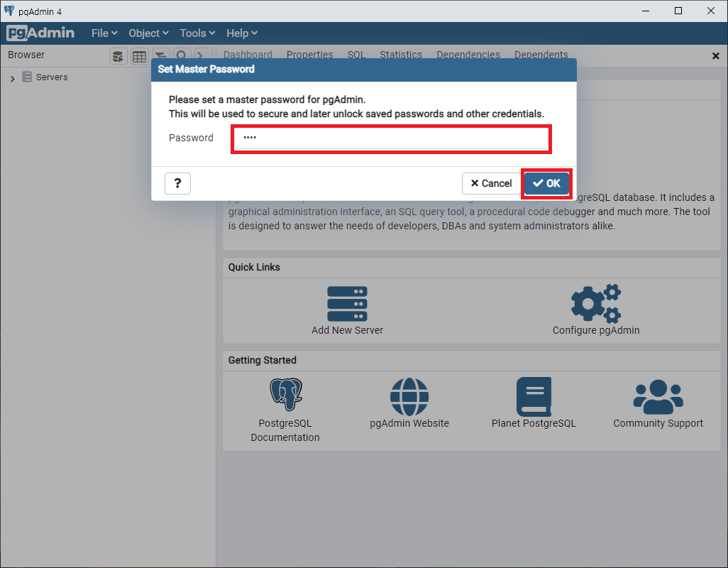Click the pgAdmin logo in the header
Screen dimensions: 728x568
coord(41,33)
